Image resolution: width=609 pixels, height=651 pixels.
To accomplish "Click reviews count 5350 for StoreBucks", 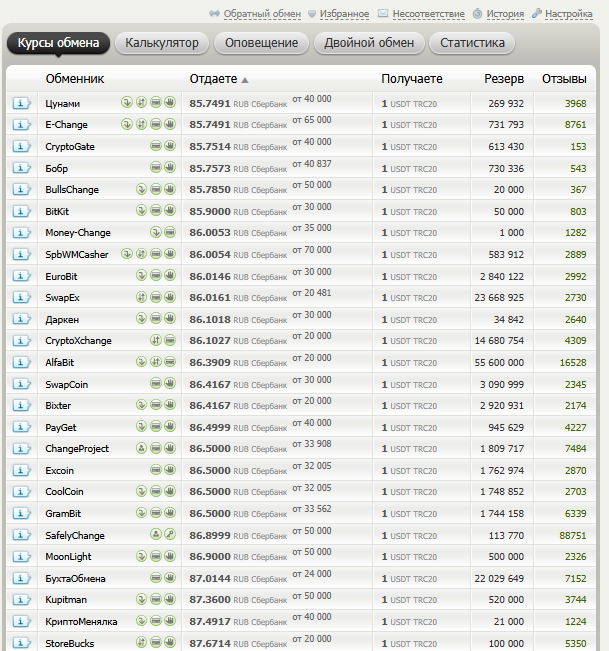I will [575, 644].
